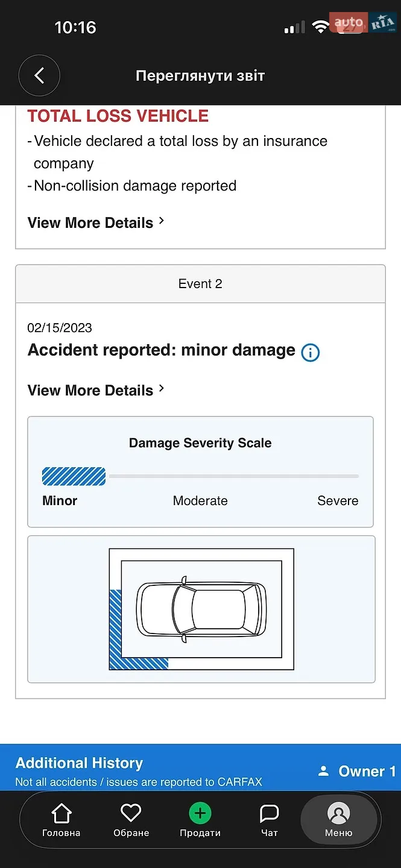Select the Event 2 header
This screenshot has height=868, width=401.
tap(200, 284)
